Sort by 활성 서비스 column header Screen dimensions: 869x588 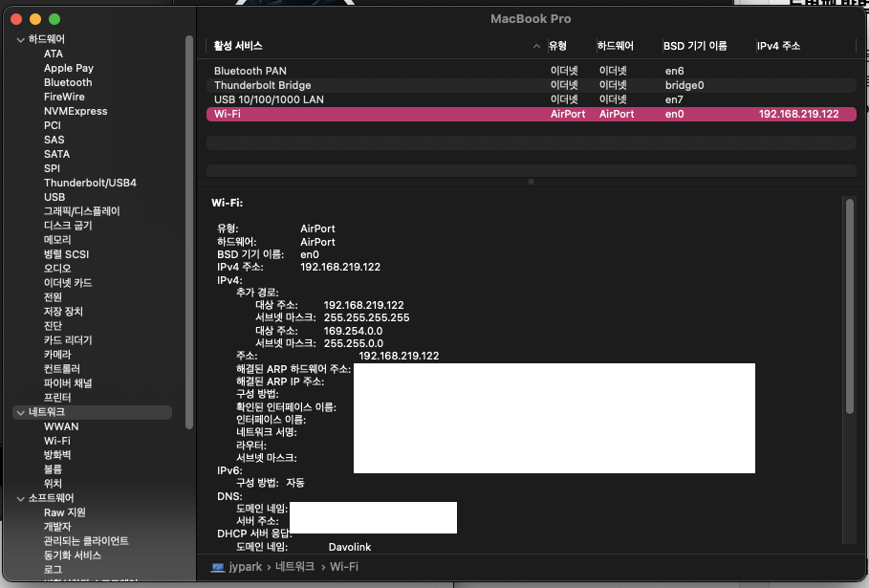[238, 46]
